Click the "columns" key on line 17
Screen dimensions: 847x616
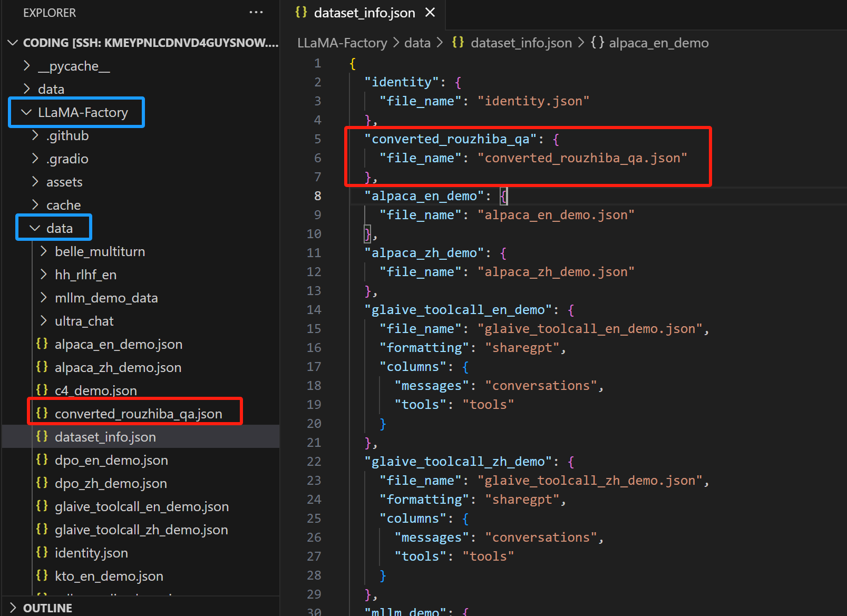(413, 367)
